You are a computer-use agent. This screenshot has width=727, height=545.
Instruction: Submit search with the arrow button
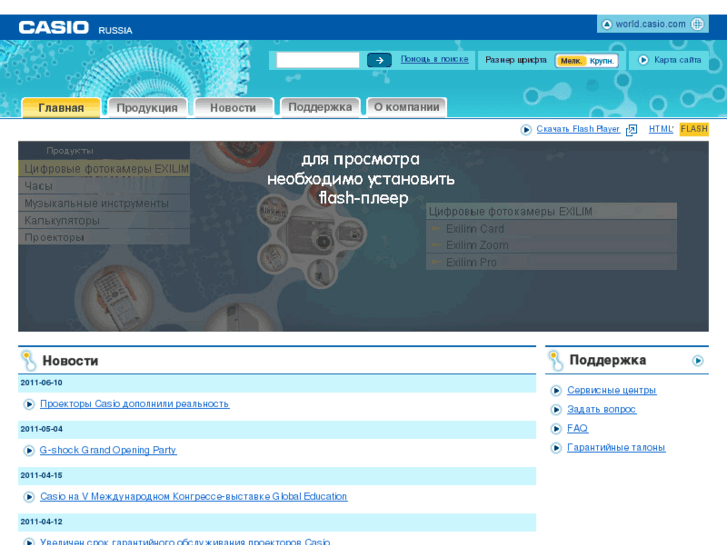click(379, 60)
